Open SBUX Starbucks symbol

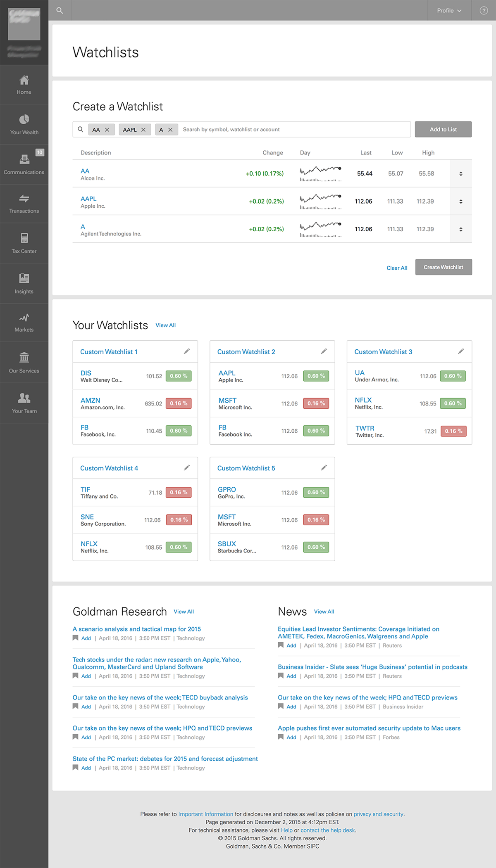tap(227, 544)
